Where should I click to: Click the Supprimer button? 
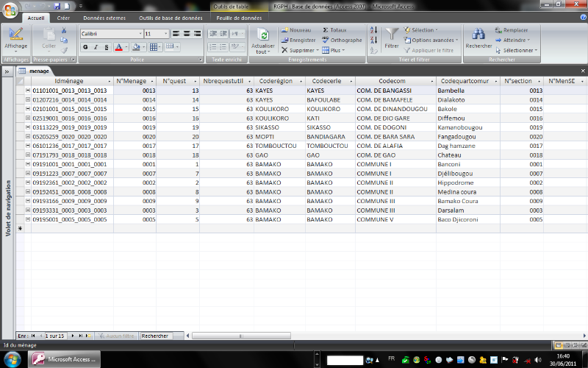pyautogui.click(x=298, y=50)
